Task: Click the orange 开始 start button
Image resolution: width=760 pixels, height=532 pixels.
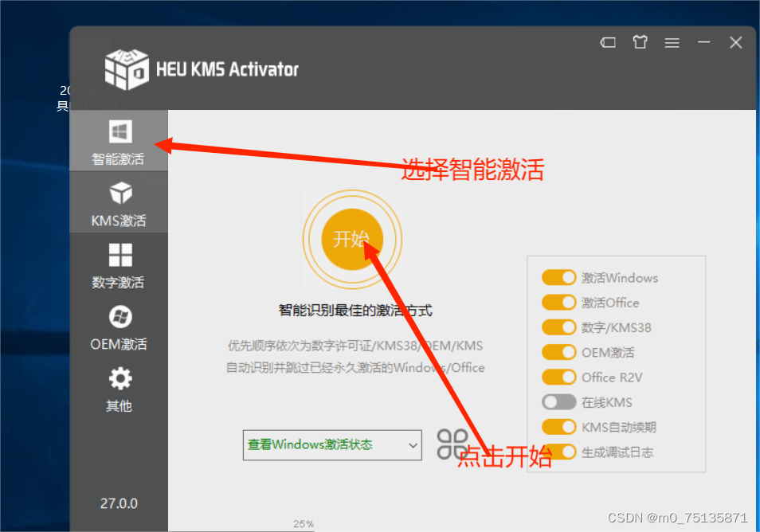Action: point(352,240)
